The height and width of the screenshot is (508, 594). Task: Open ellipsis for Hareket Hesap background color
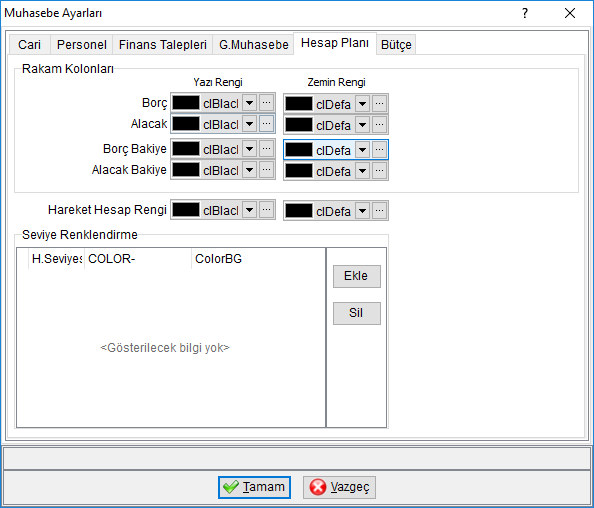(x=380, y=211)
